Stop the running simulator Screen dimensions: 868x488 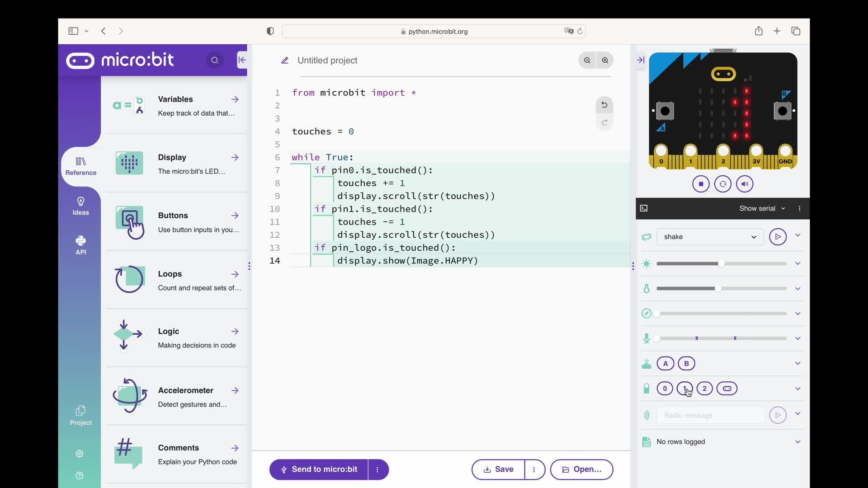(x=701, y=184)
